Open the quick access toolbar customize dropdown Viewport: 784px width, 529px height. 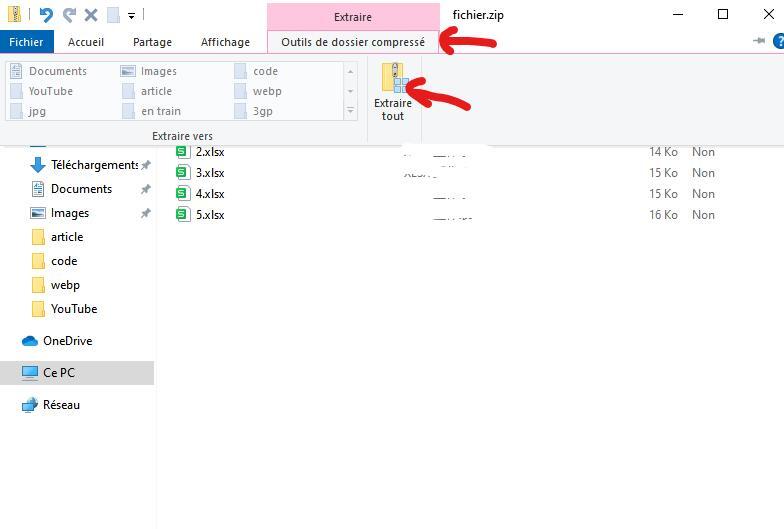pyautogui.click(x=132, y=16)
